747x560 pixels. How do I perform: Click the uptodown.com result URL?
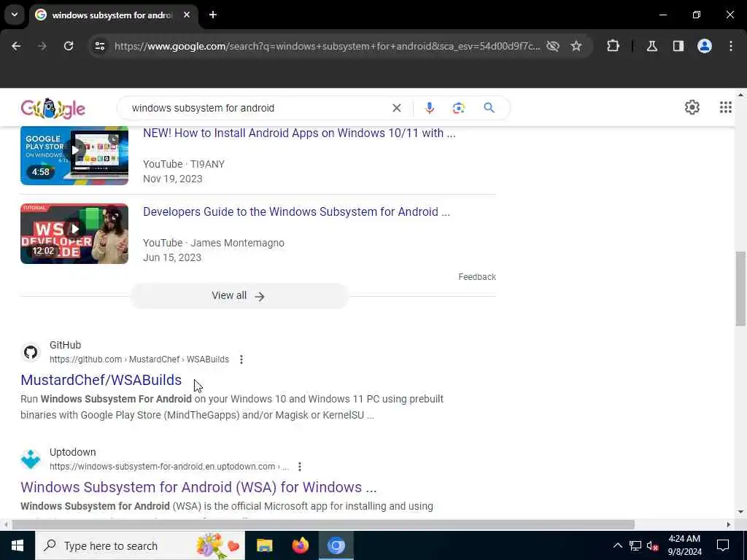[169, 467]
